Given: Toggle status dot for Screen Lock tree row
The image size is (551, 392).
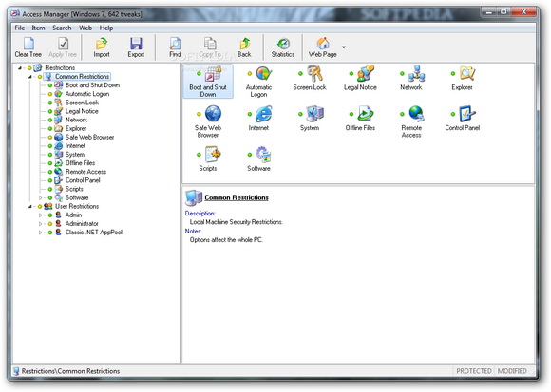Looking at the screenshot, I should pos(50,103).
